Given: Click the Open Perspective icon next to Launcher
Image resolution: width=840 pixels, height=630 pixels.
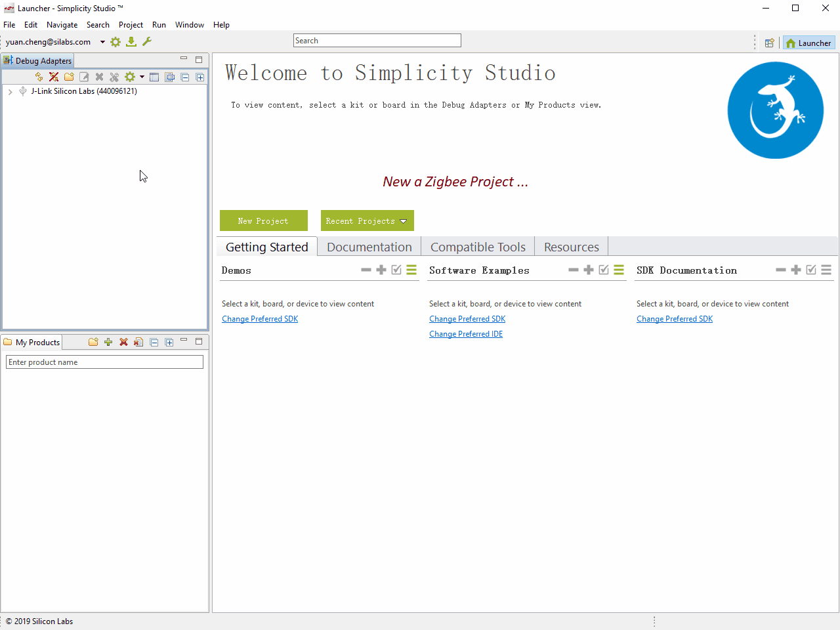Looking at the screenshot, I should point(770,43).
